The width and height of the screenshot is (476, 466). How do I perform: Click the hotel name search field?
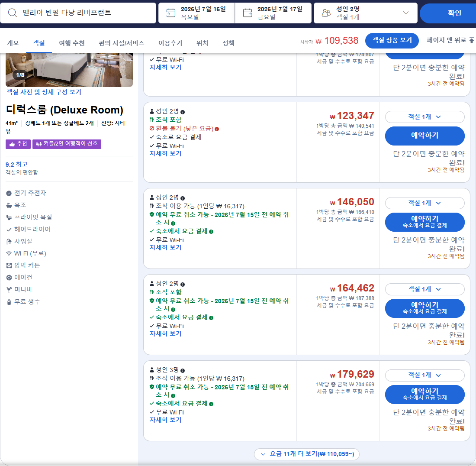(78, 13)
